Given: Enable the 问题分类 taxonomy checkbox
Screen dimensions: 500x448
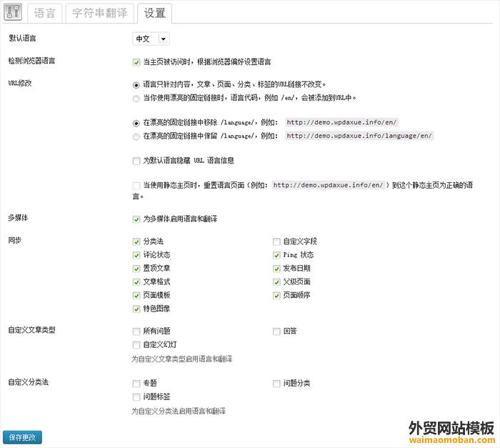Looking at the screenshot, I should pos(276,384).
